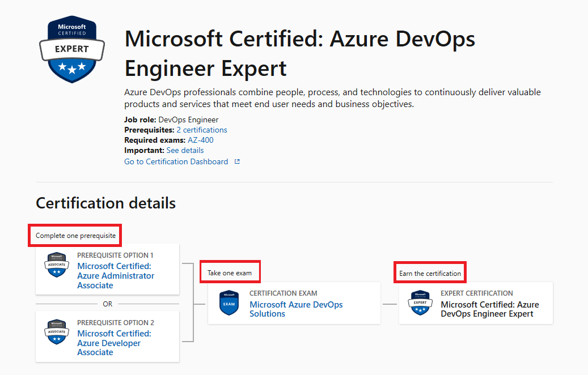Click the Associate badge for Prerequisite Option 2
The height and width of the screenshot is (375, 588).
[x=57, y=332]
